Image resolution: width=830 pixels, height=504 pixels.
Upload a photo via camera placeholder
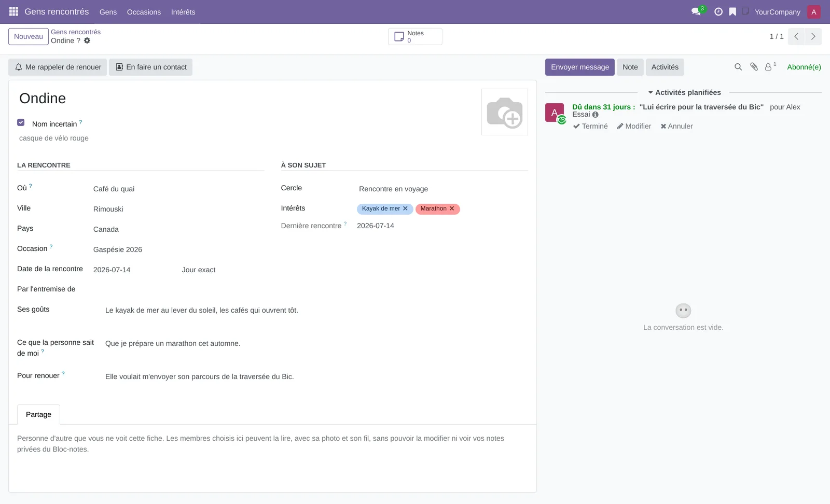pyautogui.click(x=505, y=112)
